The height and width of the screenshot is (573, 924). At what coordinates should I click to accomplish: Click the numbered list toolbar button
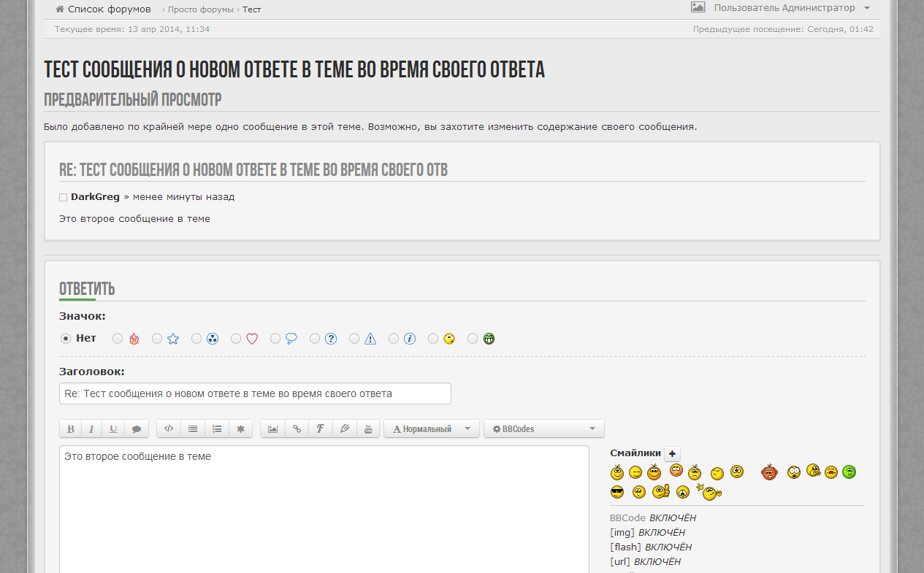(x=217, y=429)
